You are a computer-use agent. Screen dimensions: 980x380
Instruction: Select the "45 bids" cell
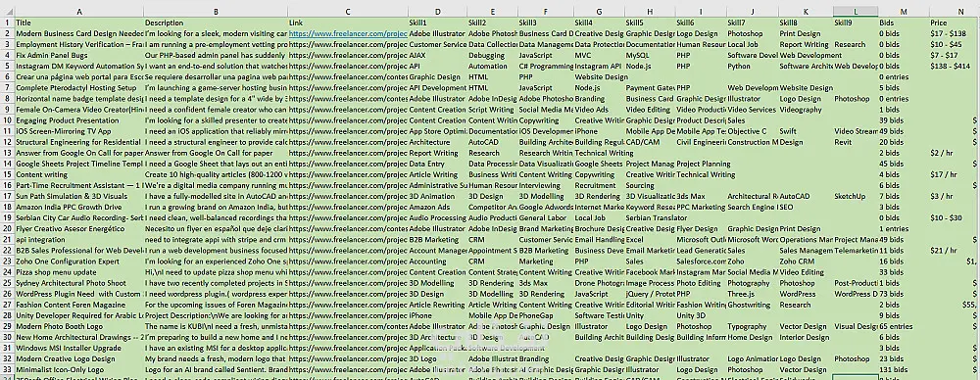[904, 165]
